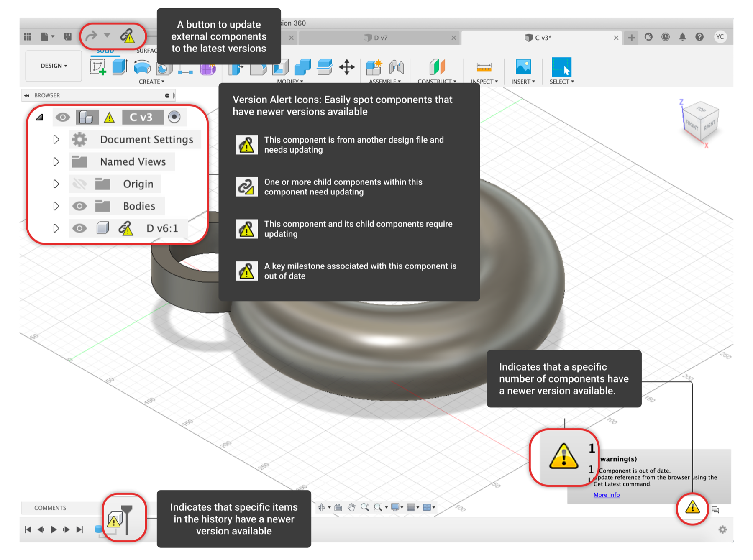Add a new design tab with plus
Image resolution: width=753 pixels, height=560 pixels.
coord(631,38)
